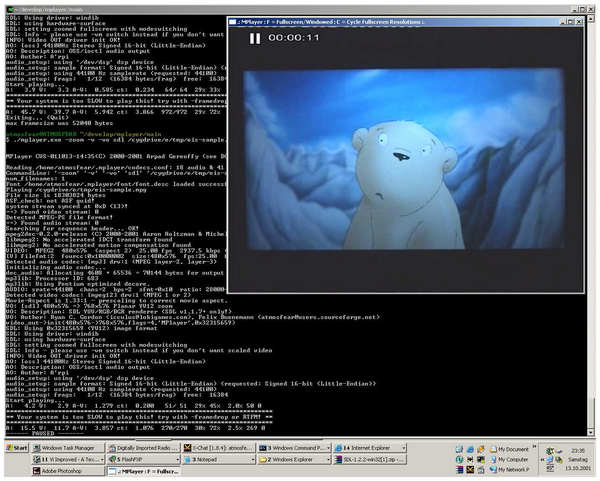Image resolution: width=600 pixels, height=481 pixels.
Task: Expand the 2 Windows Explorer taskbar group
Action: [328, 459]
